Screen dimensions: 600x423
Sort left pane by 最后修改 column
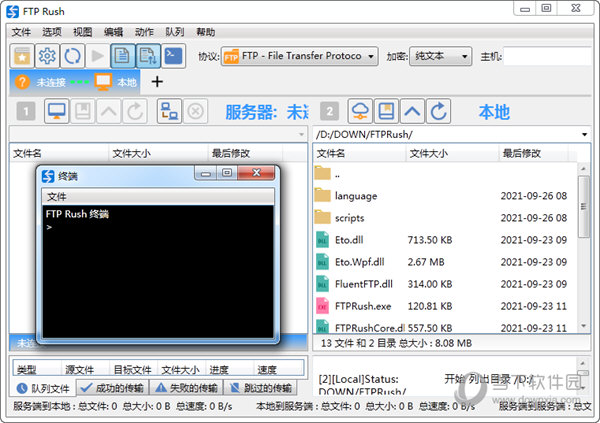click(245, 154)
